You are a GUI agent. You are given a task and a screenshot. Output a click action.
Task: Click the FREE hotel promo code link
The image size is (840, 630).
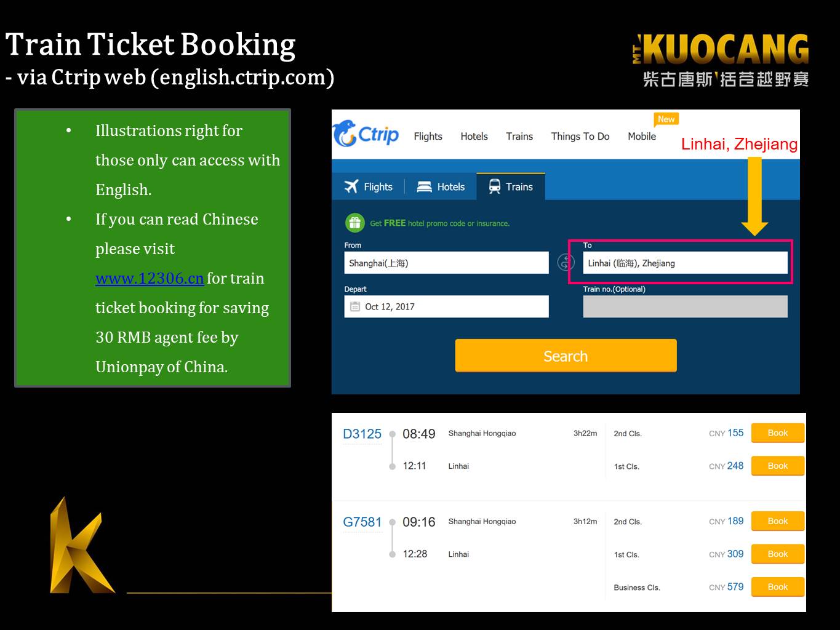tap(439, 223)
